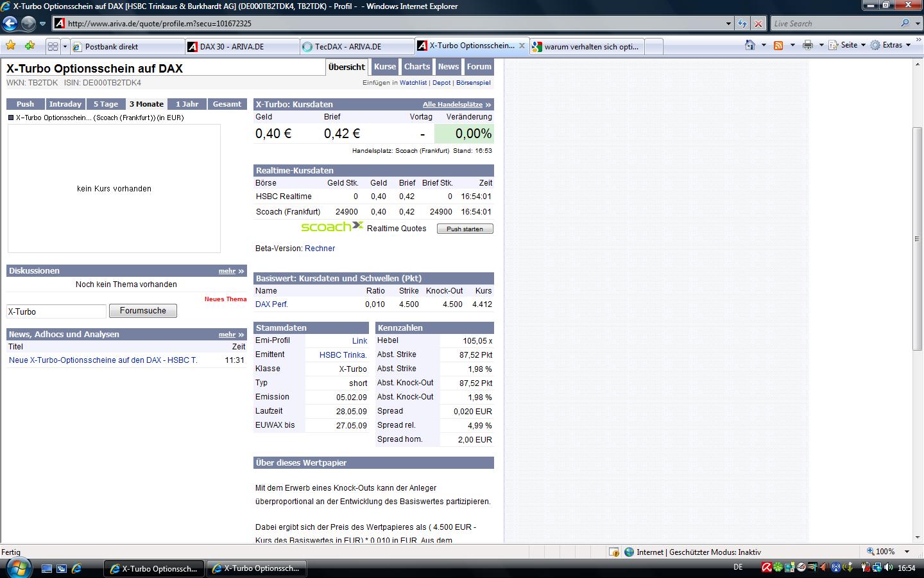Stop loading with the red X icon
The height and width of the screenshot is (578, 924).
758,24
